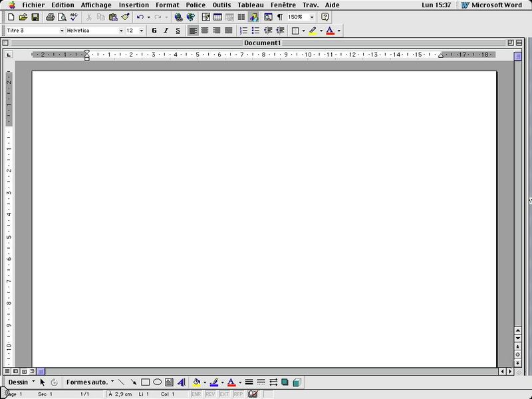Toggle the show/hide paragraph marks ¶
Viewport: 532px width, 399px height.
click(x=280, y=17)
